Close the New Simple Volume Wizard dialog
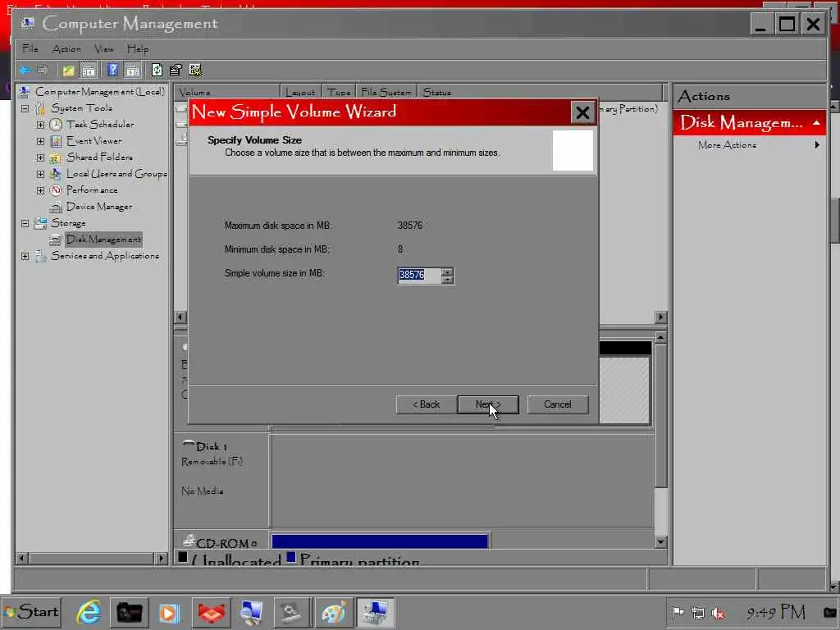 pos(582,112)
